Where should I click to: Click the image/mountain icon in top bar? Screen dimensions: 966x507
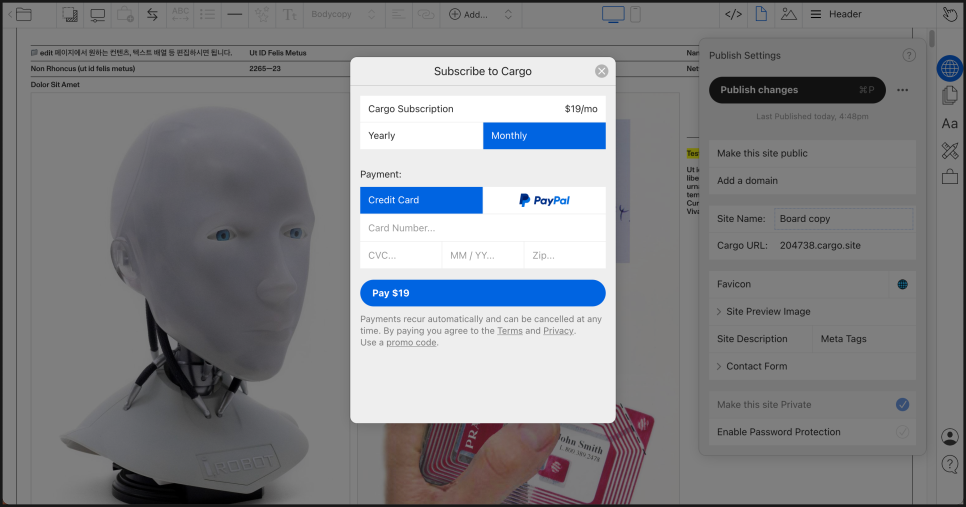coord(789,14)
